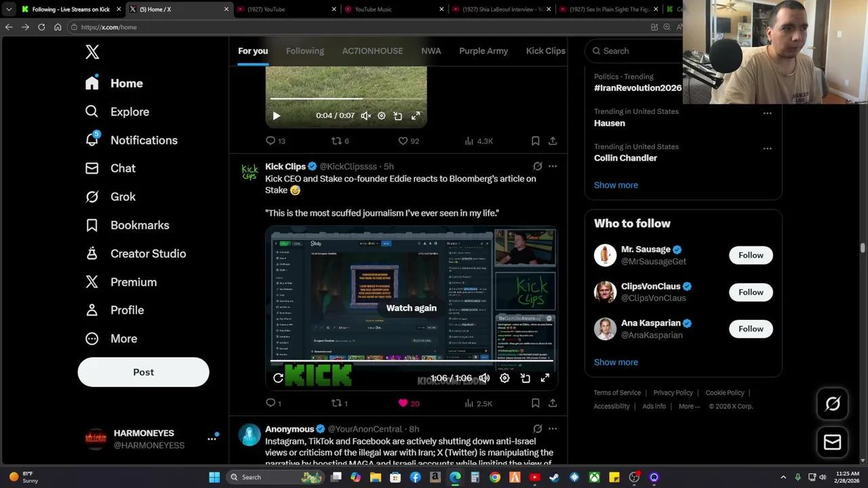Switch to the Following tab

point(304,51)
